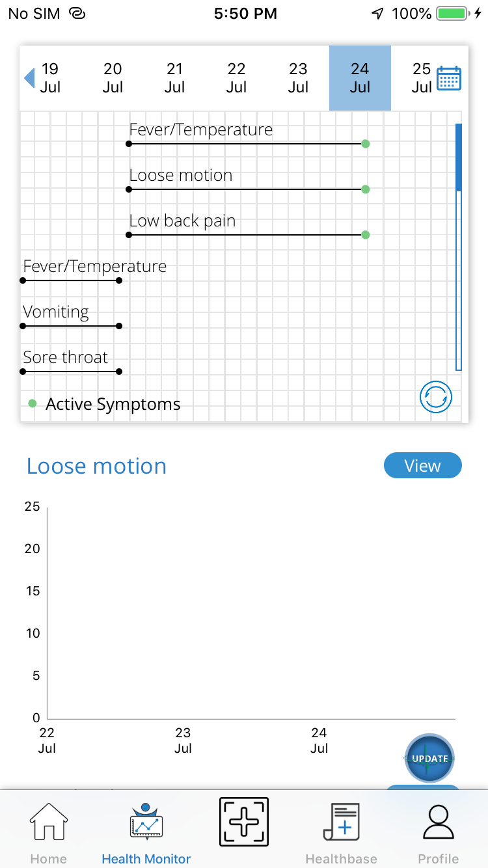Viewport: 488px width, 868px height.
Task: Tap the refresh symptoms icon
Action: [436, 396]
